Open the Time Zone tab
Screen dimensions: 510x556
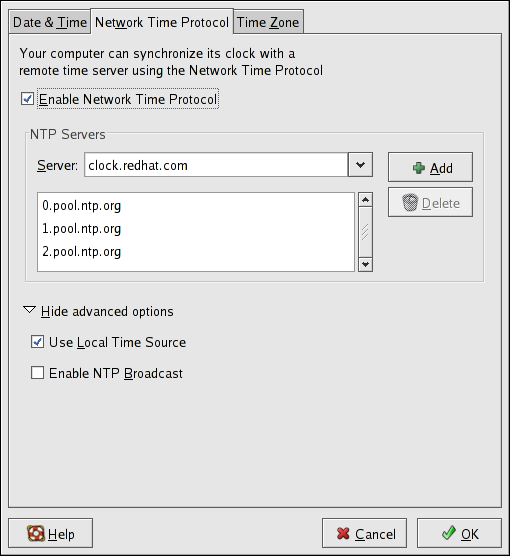point(268,22)
